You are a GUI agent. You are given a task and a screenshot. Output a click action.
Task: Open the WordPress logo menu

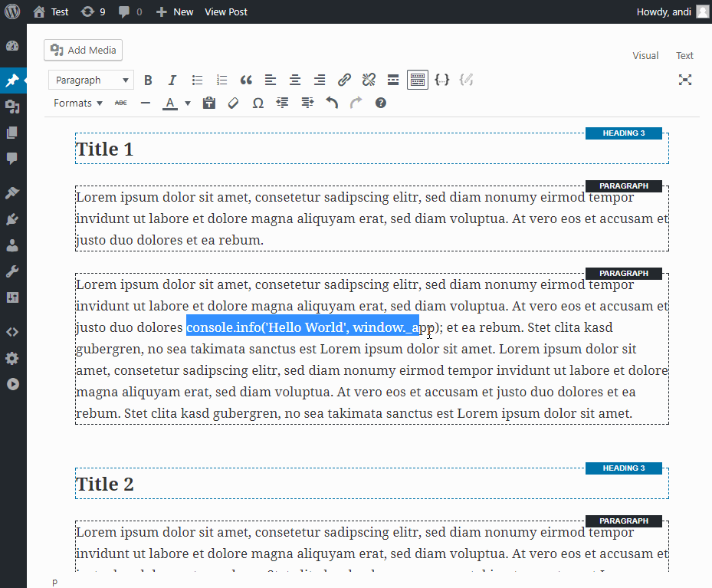[x=12, y=11]
